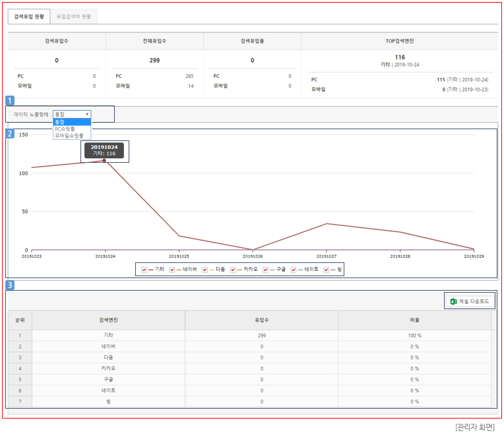Open the 데이터 노출형태 dropdown
The height and width of the screenshot is (437, 504).
72,114
